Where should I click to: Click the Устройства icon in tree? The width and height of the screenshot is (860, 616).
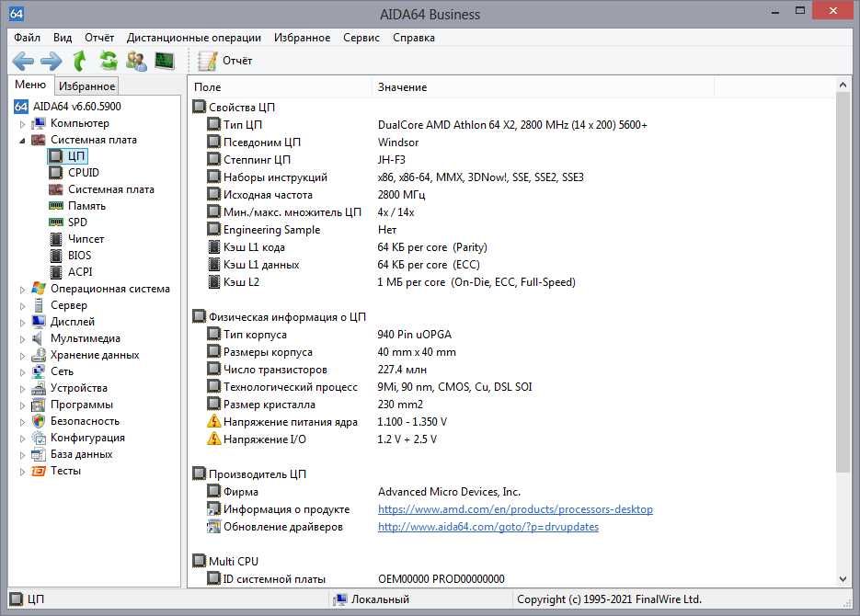pos(38,388)
